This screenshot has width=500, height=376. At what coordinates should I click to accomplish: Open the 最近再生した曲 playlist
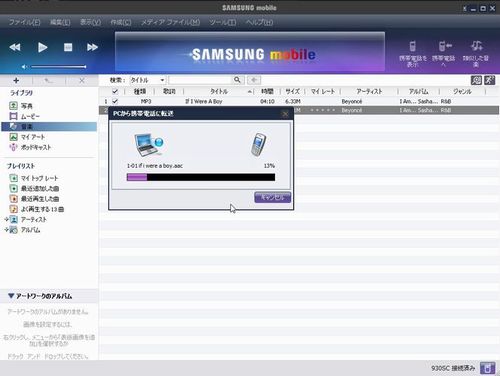coord(40,199)
